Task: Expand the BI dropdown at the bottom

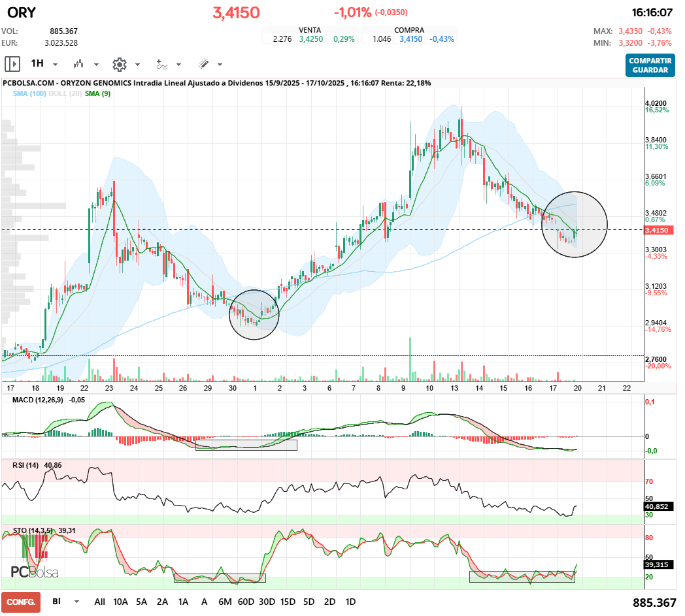Action: click(77, 602)
